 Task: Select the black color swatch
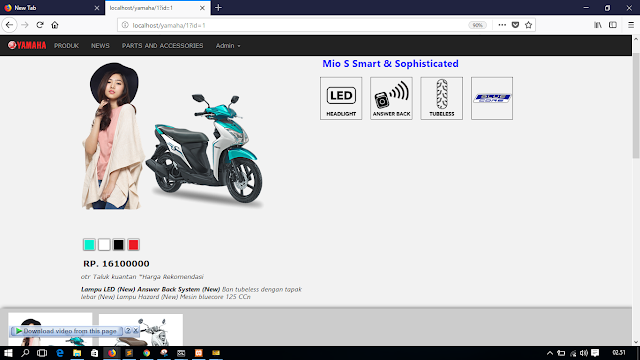[118, 244]
